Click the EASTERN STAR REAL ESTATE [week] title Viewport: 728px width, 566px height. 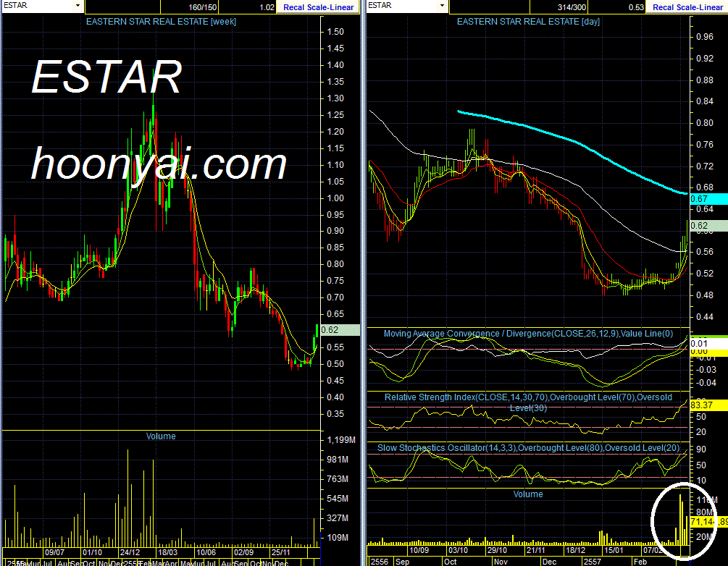pos(161,22)
